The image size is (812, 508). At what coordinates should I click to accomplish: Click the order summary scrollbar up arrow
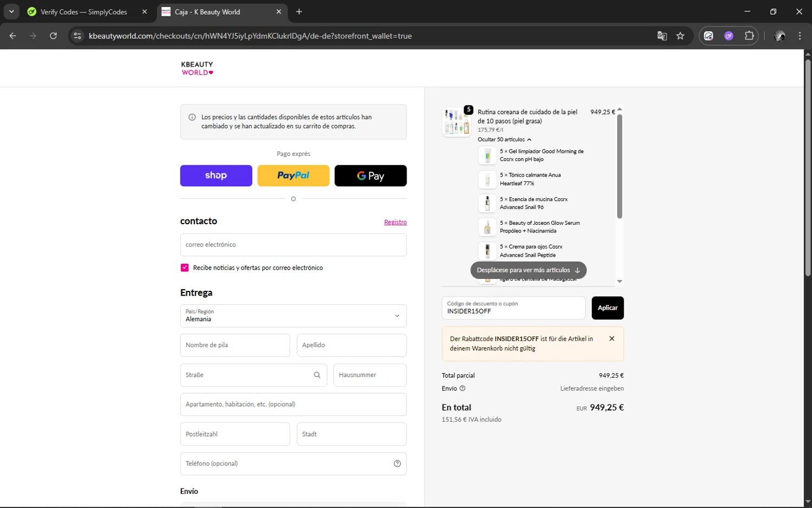pyautogui.click(x=620, y=109)
